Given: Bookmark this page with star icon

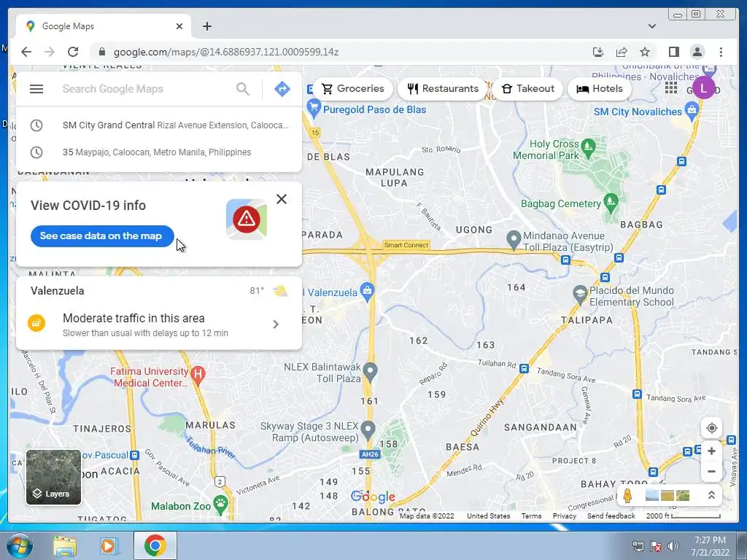Looking at the screenshot, I should [x=645, y=52].
